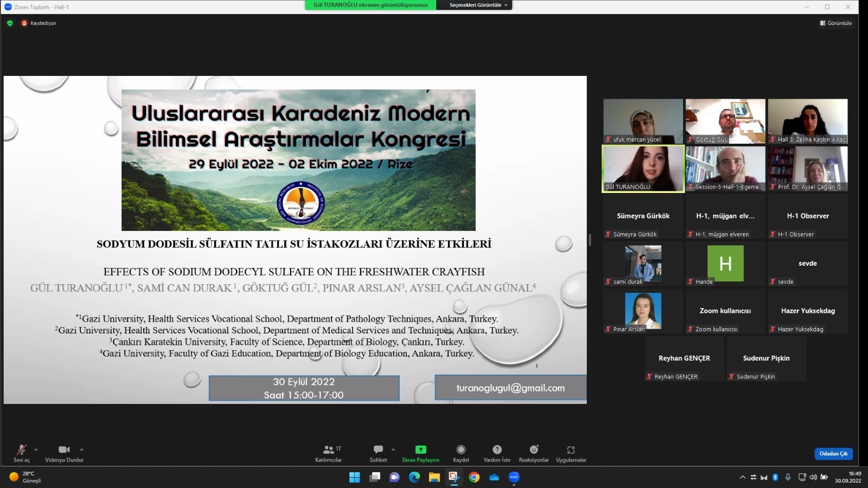Select Hall 3 Zeliha Keskin Alkaç video tile

click(808, 121)
